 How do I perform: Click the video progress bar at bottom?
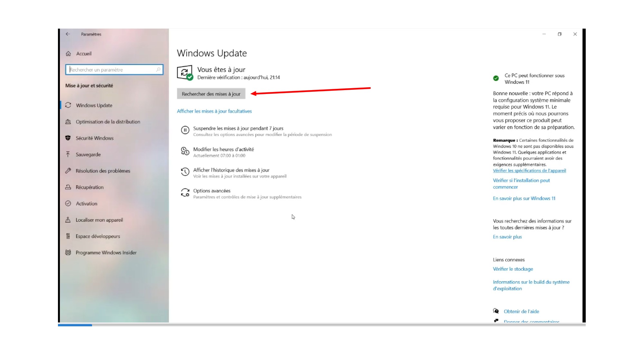[322, 325]
